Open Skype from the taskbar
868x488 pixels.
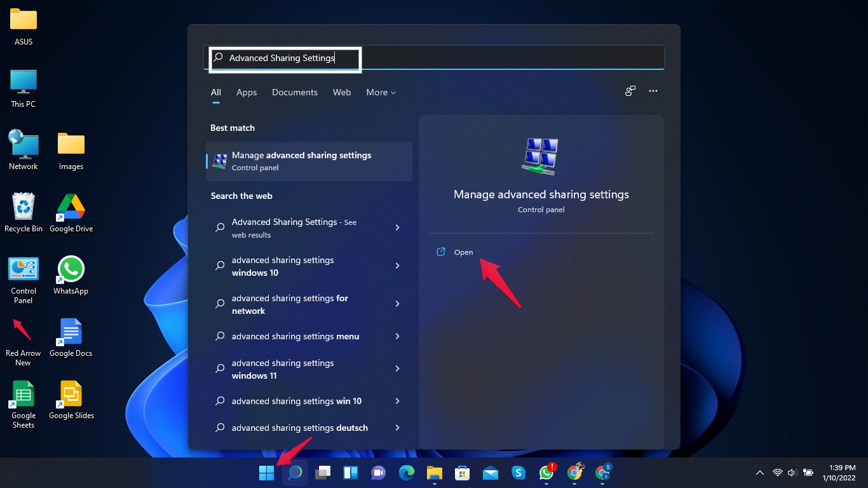point(518,473)
